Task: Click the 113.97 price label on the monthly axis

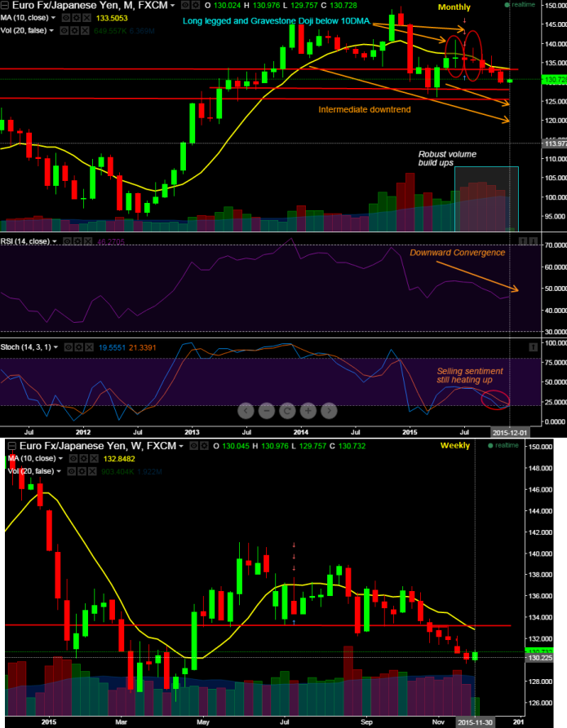Action: (555, 144)
